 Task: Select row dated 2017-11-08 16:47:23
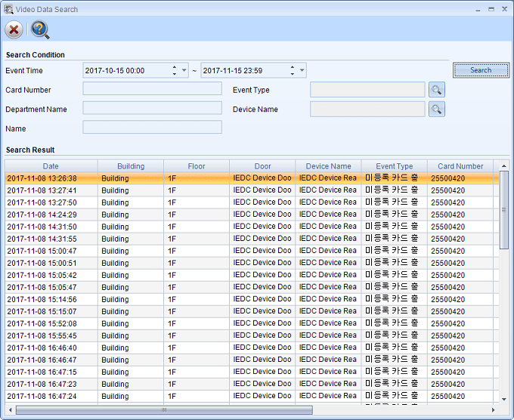coord(252,384)
